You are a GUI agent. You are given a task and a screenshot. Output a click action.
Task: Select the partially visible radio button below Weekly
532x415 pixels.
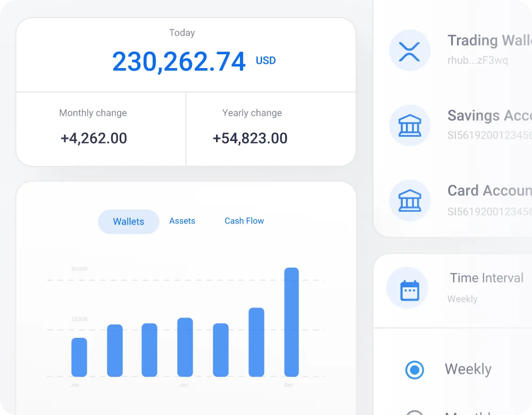[x=414, y=413]
